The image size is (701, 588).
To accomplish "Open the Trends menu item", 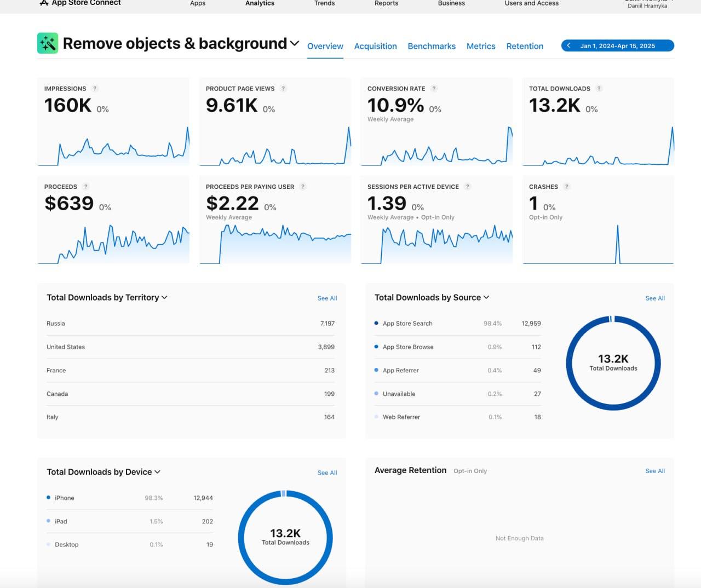I will point(324,3).
